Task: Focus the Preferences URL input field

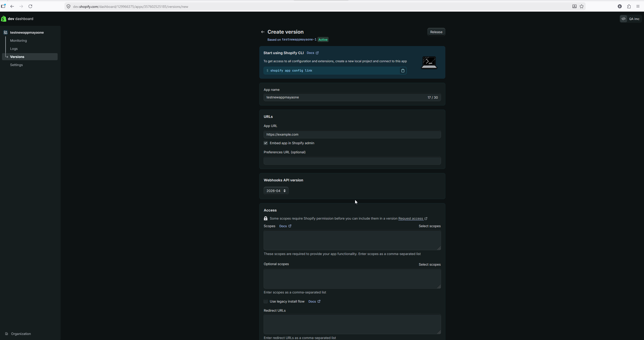Action: pos(352,161)
